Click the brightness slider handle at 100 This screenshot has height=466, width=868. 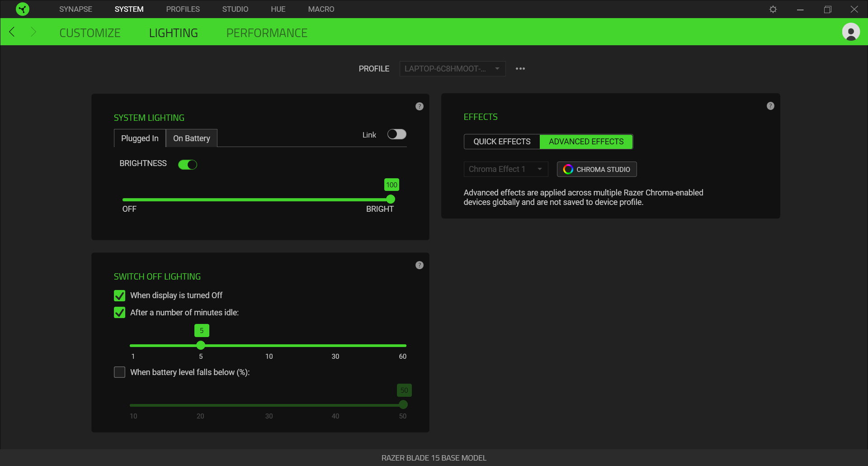point(391,199)
